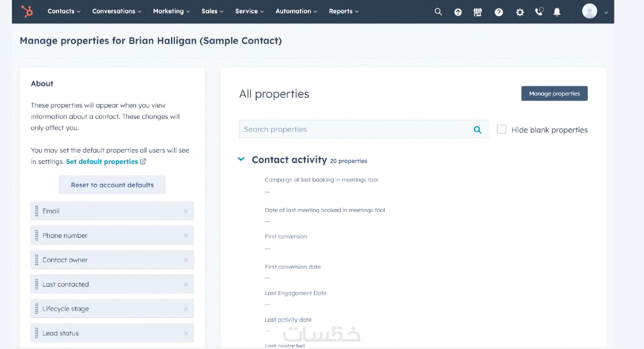644x349 pixels.
Task: Open the notifications bell
Action: point(557,12)
